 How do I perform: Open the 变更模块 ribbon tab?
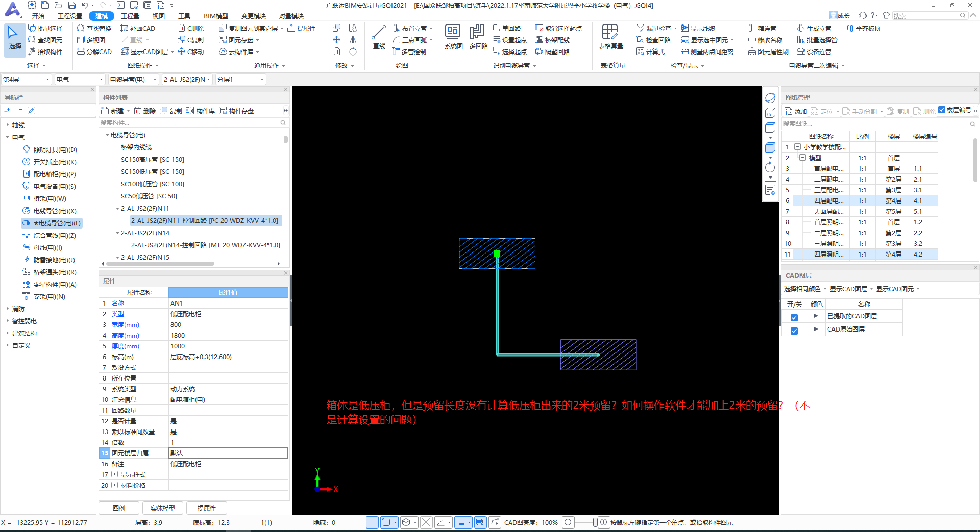click(254, 16)
